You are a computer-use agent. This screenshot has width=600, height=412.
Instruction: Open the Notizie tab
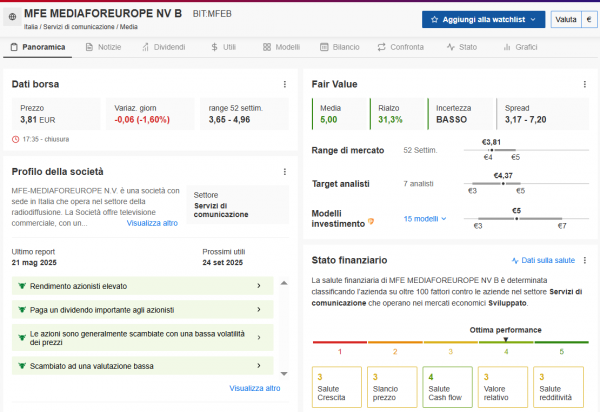tap(103, 47)
